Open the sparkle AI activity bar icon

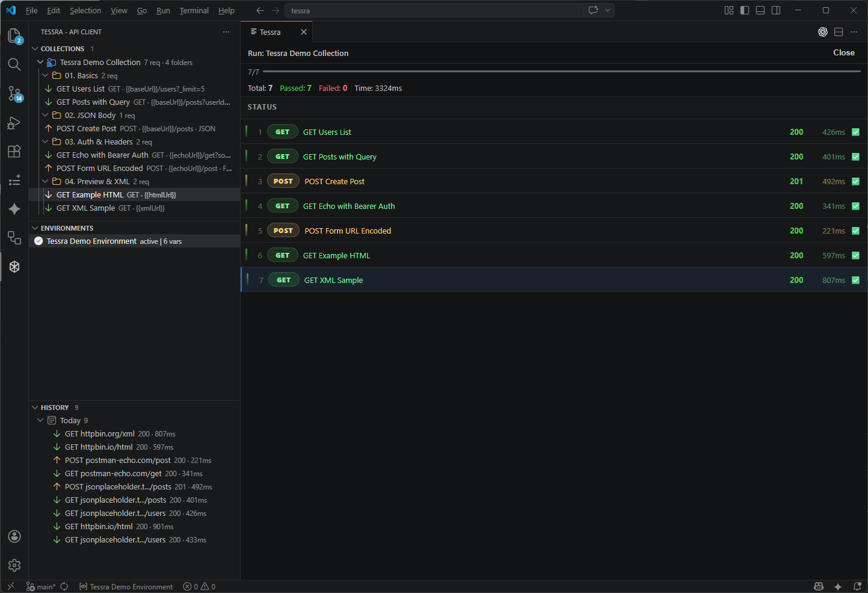[14, 209]
